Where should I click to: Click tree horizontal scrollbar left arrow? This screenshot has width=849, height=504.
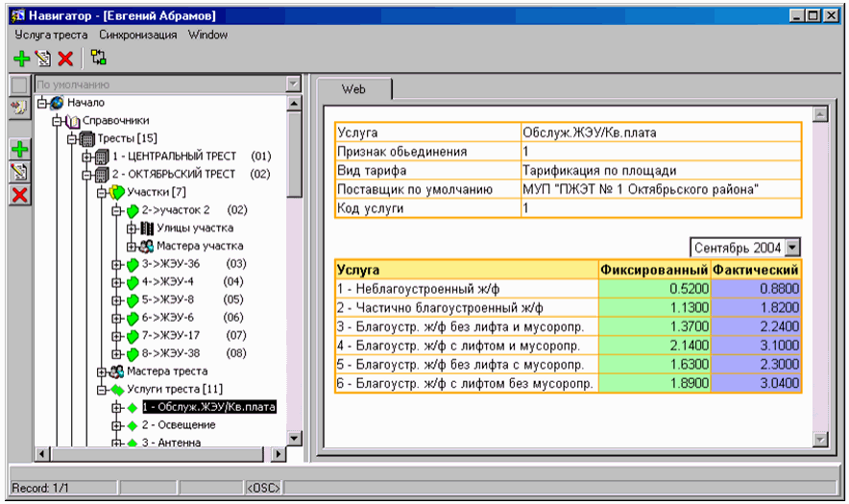point(41,454)
